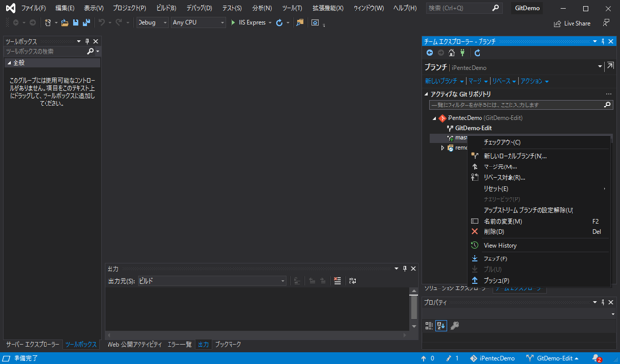Image resolution: width=620 pixels, height=364 pixels.
Task: Click the Save All toolbar icon
Action: click(86, 23)
